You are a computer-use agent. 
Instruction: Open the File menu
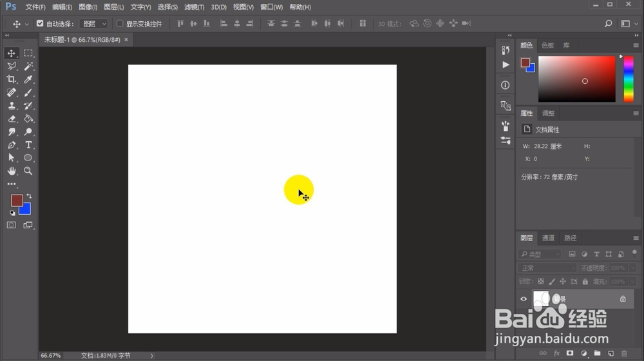pyautogui.click(x=35, y=7)
